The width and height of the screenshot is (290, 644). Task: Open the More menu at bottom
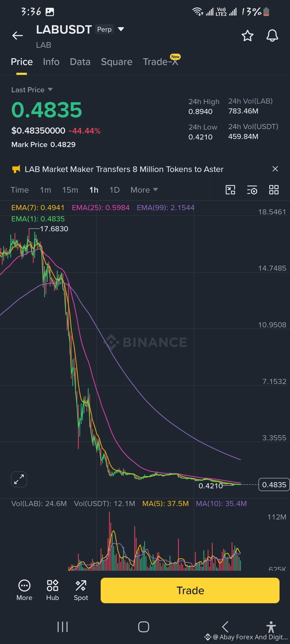click(x=24, y=590)
